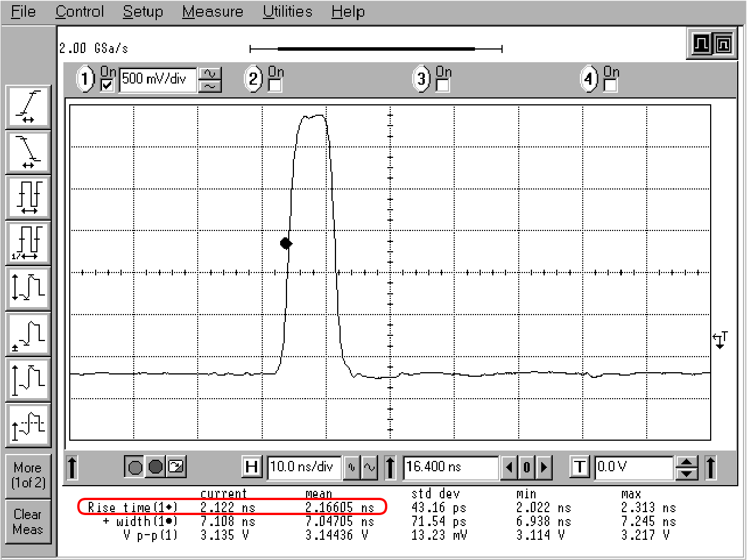Uncheck channel 1 On checkbox

pyautogui.click(x=107, y=85)
